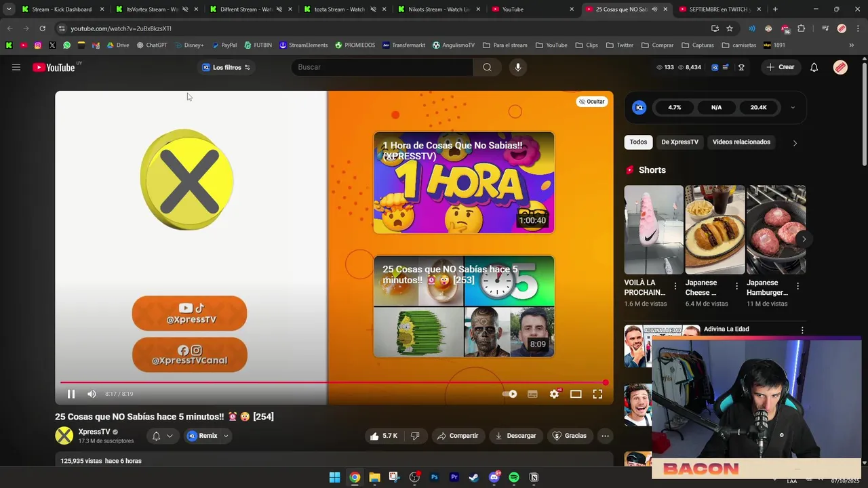Image resolution: width=868 pixels, height=488 pixels.
Task: Select the Videos relacionados chip
Action: point(741,142)
